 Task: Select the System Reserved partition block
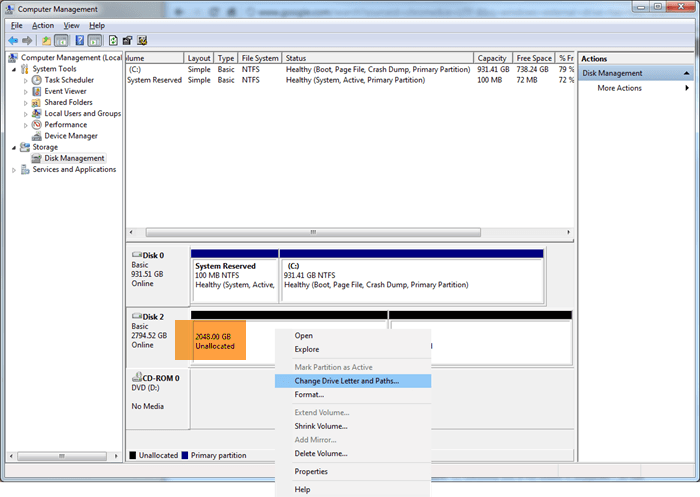(234, 276)
